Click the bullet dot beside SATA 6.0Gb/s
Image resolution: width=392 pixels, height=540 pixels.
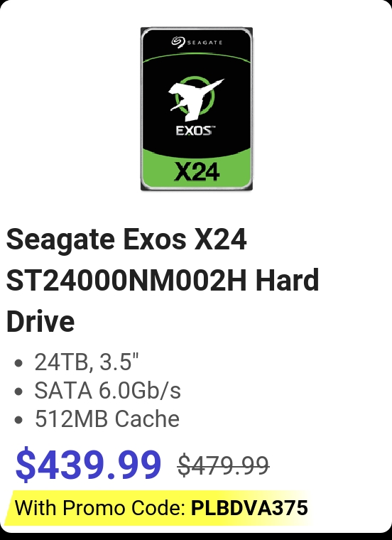19,391
